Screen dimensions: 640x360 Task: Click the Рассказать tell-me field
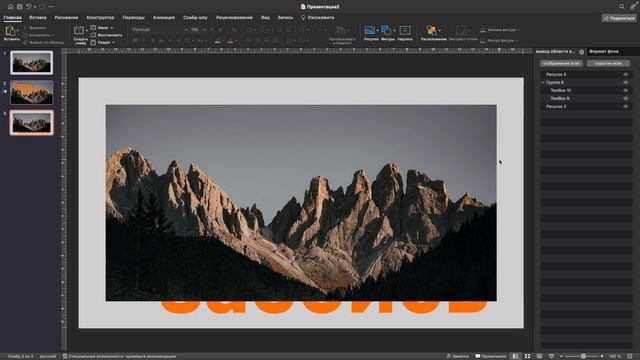318,18
